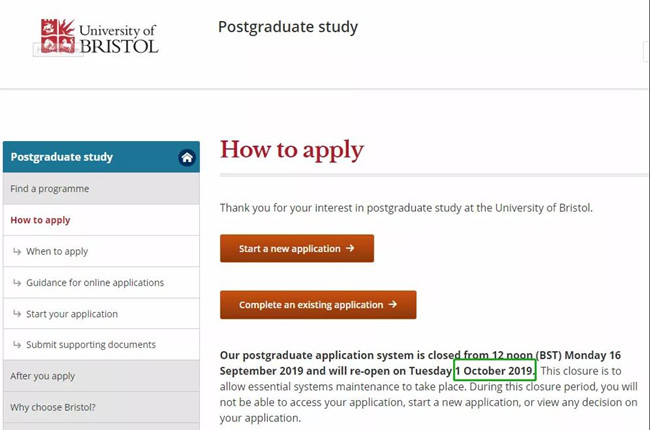
Task: Open Find a programme in sidebar
Action: [101, 189]
